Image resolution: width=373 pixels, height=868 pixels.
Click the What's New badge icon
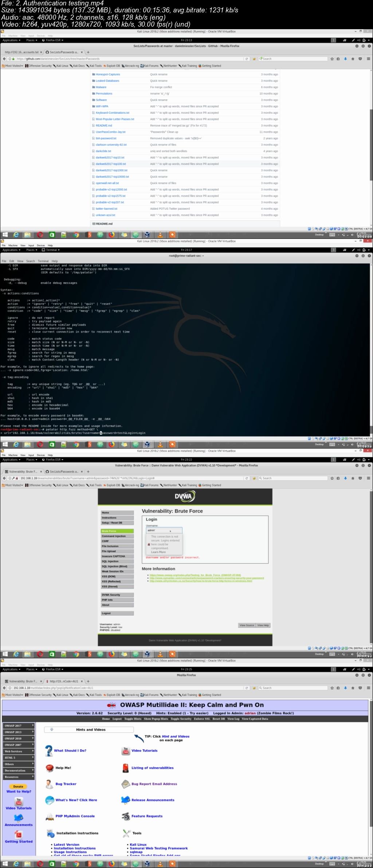50,800
